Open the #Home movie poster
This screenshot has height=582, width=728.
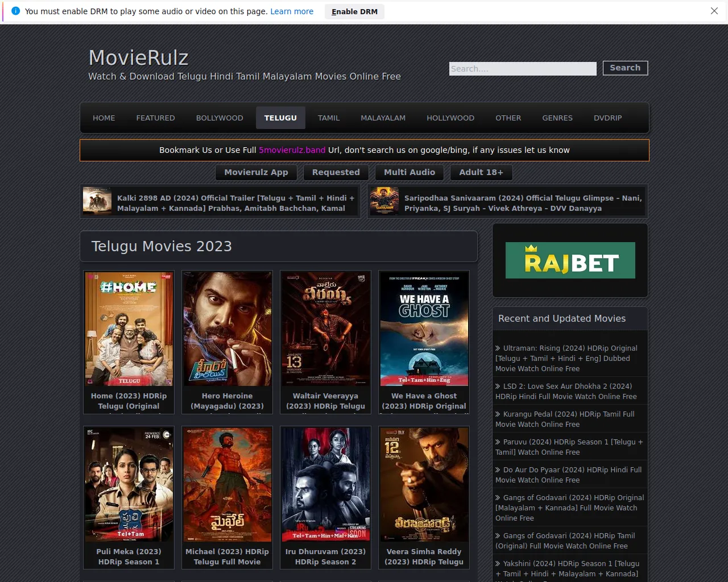129,329
